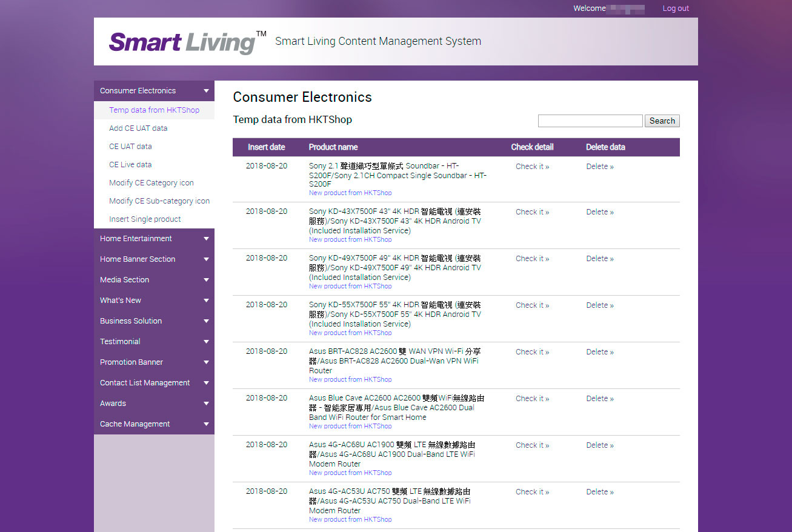Expand Promotion Banner arrow

[206, 362]
